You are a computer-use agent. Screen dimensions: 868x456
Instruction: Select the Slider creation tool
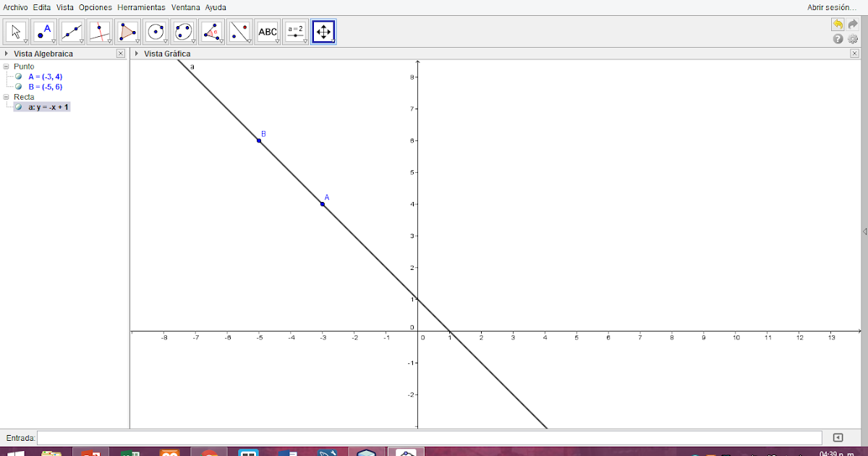(x=295, y=29)
